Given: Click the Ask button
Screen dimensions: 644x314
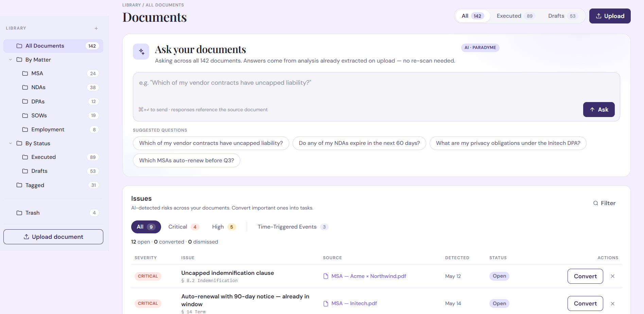Looking at the screenshot, I should pos(599,110).
